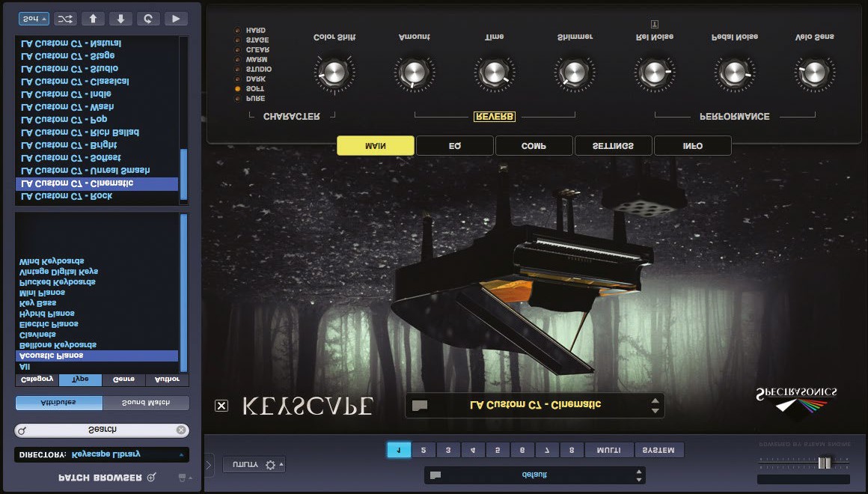Switch to the MAIN tab
Viewport: 868px width, 494px height.
pyautogui.click(x=376, y=146)
